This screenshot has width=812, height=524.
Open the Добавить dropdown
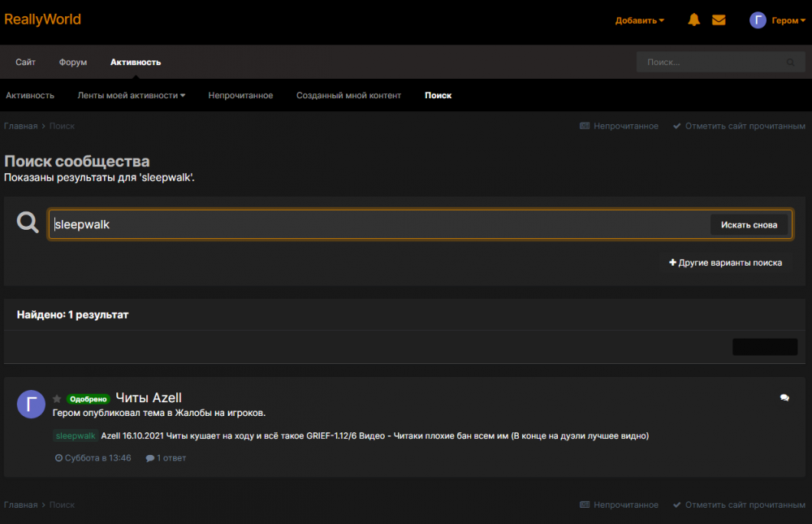[640, 20]
